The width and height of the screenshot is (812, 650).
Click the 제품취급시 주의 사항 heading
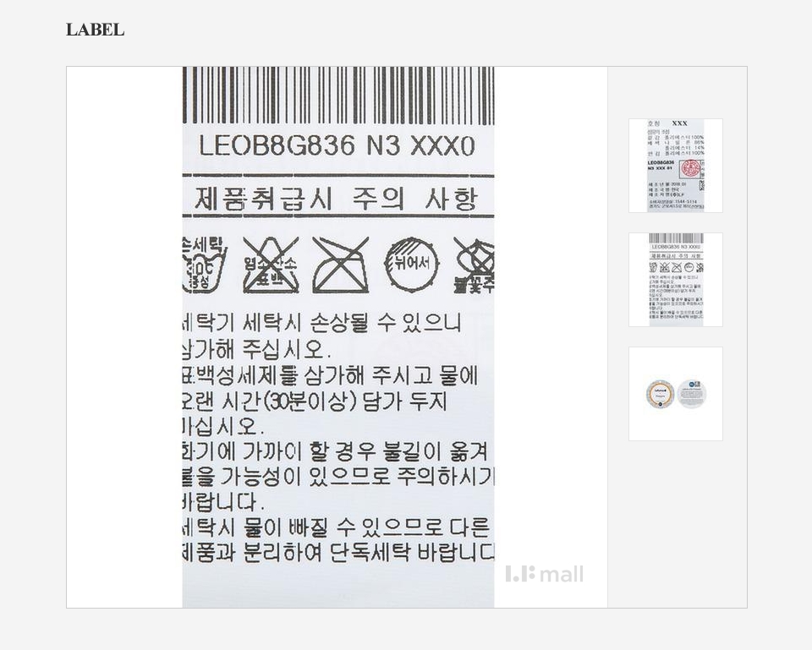[x=336, y=199]
